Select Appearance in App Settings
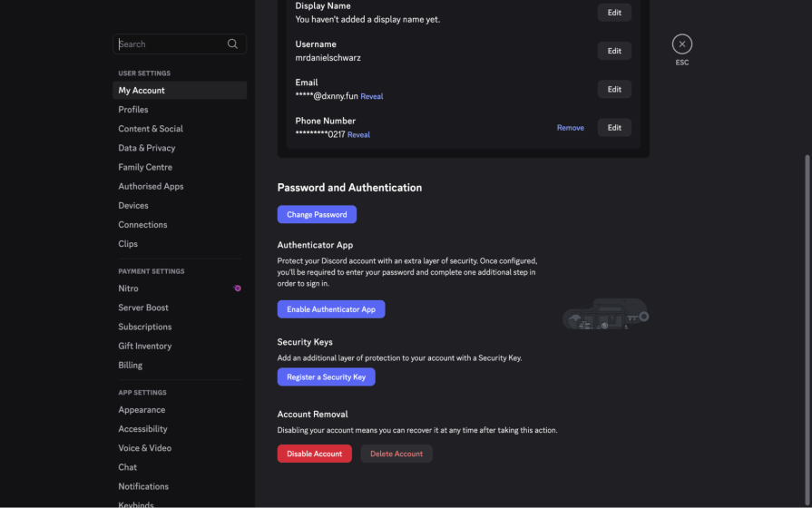The image size is (812, 508). 142,410
